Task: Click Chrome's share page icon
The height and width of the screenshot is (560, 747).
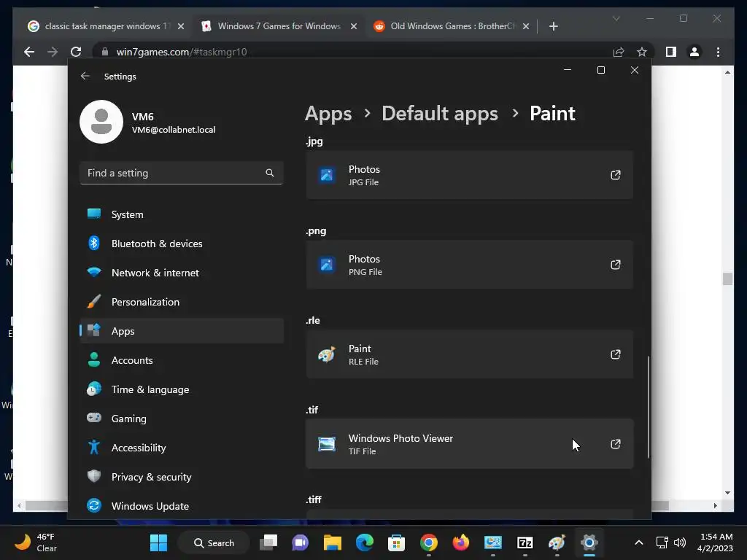Action: [x=619, y=52]
